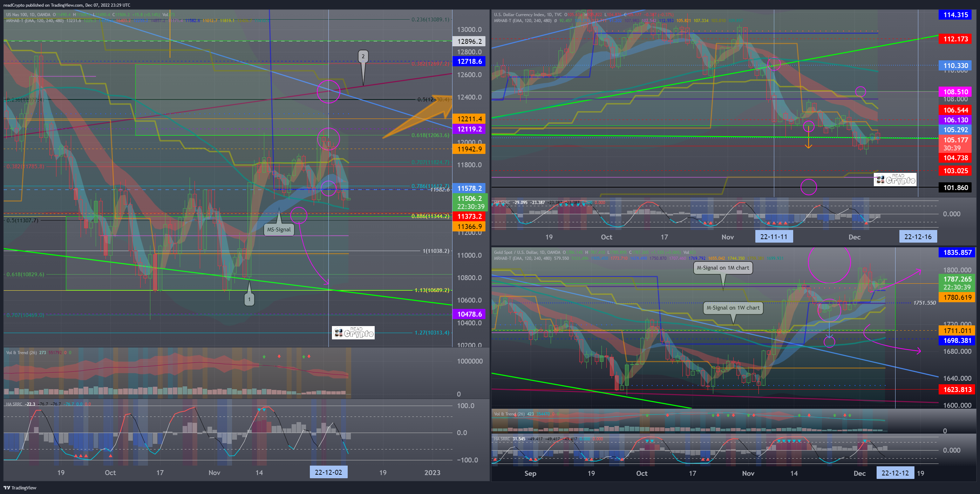Click the 0.618(10829.6) label on left edge
This screenshot has width=980, height=494.
25,274
